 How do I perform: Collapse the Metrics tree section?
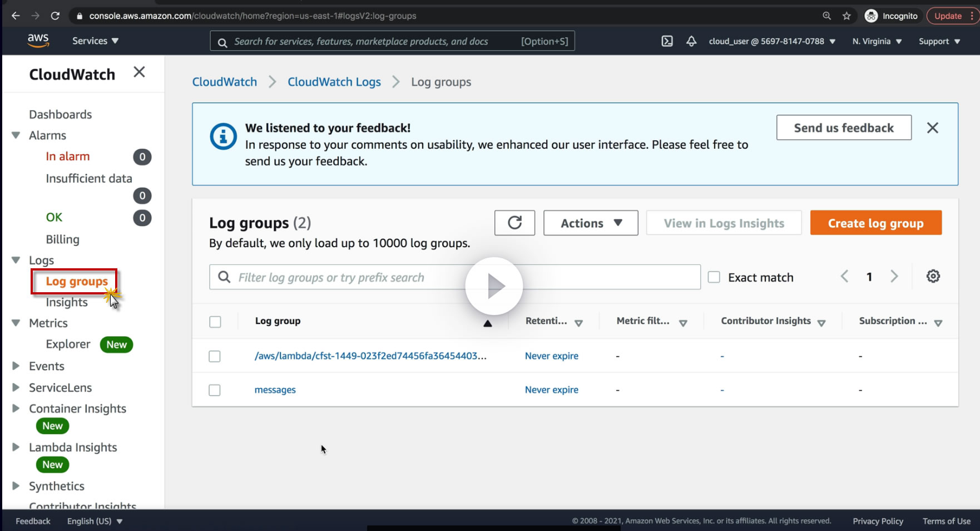tap(16, 323)
